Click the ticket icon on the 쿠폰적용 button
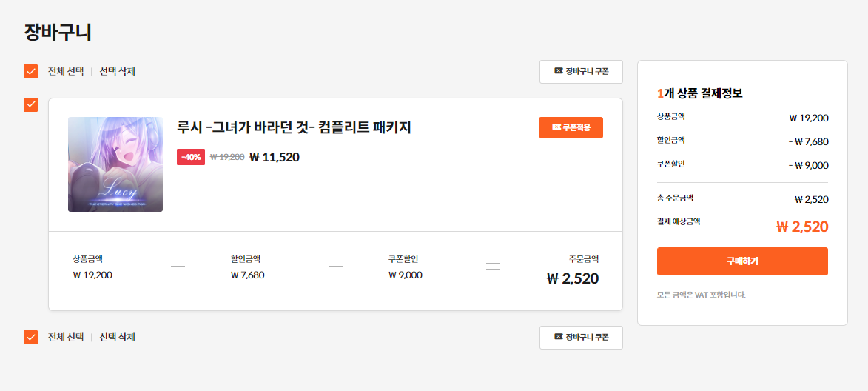Viewport: 868px width, 391px height. click(x=556, y=127)
